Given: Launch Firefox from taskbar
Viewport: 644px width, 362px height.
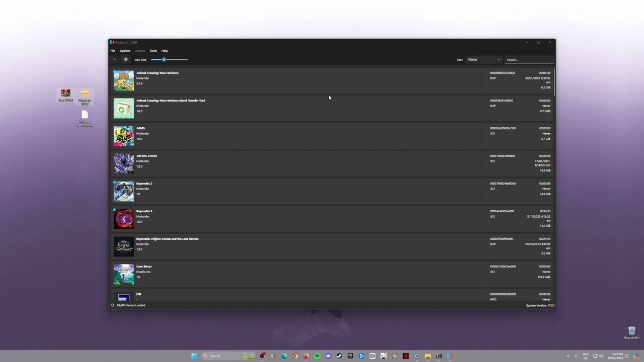Looking at the screenshot, I should (x=306, y=356).
